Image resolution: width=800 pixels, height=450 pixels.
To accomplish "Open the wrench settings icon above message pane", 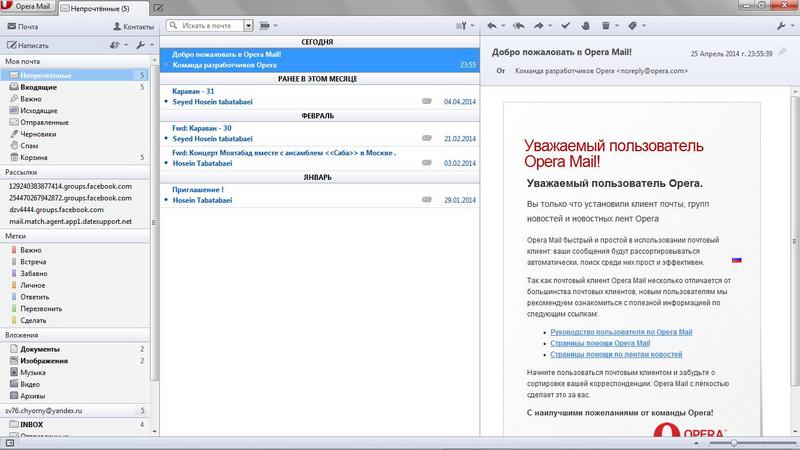I will (782, 26).
